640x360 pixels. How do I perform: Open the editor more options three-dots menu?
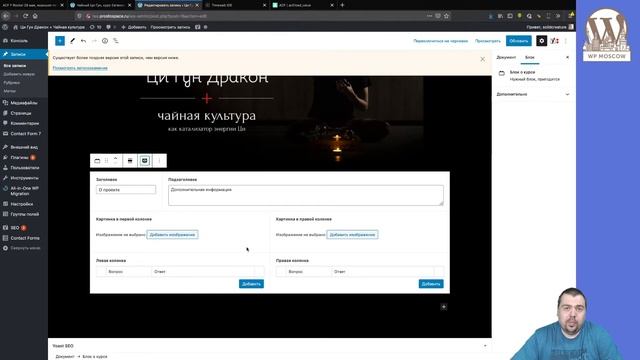coord(566,41)
